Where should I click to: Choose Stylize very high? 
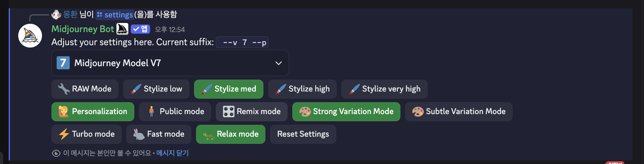click(384, 89)
